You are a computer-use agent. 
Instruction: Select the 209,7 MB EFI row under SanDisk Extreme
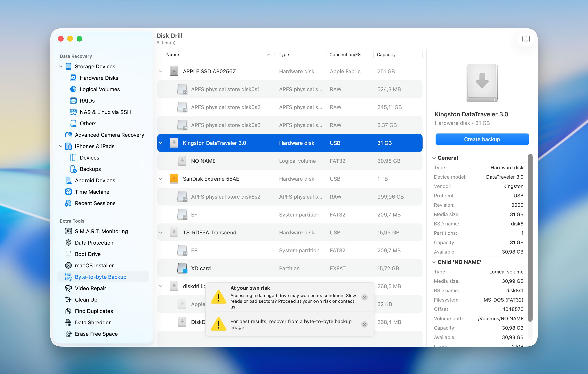coord(290,214)
